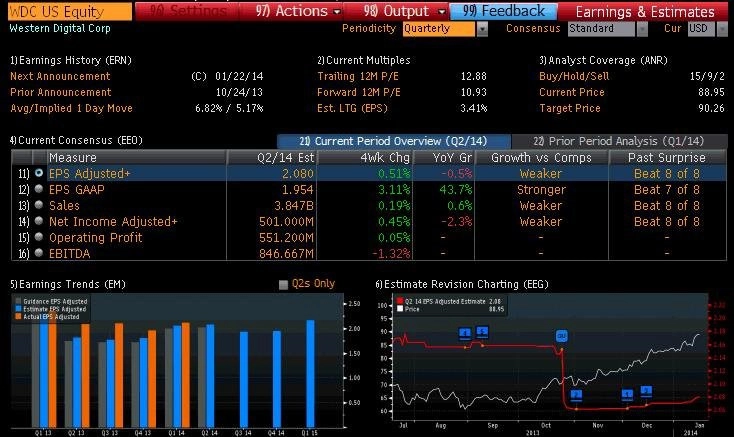Open the mid-December blue event marker
Viewport: 734px width, 437px height.
[646, 391]
